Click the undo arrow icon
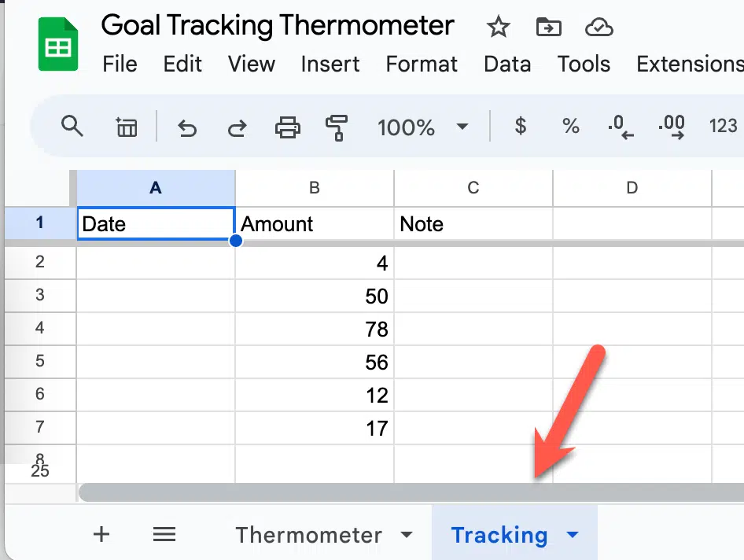This screenshot has width=744, height=560. (x=187, y=128)
